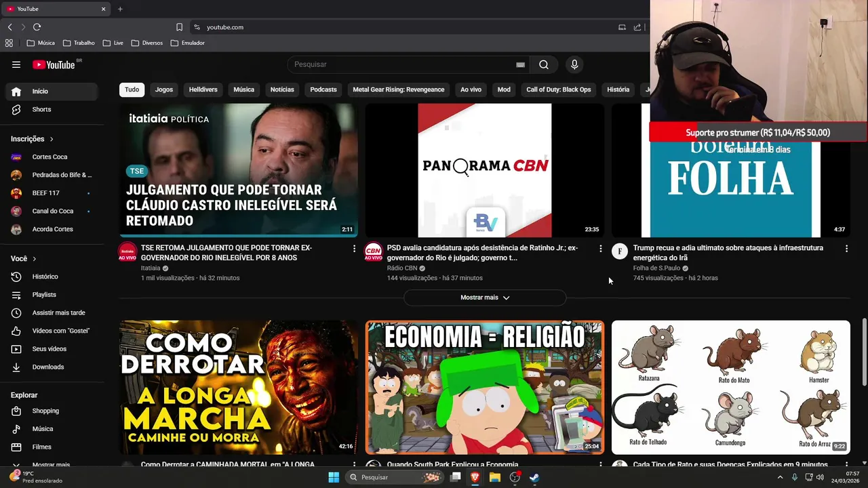Screen dimensions: 868x488
Task: Select the Metal Gear Rising: Revengeance chip
Action: [x=399, y=89]
